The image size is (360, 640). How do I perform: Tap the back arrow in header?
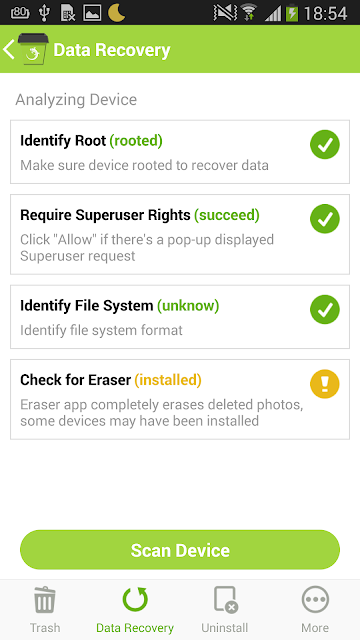point(9,49)
